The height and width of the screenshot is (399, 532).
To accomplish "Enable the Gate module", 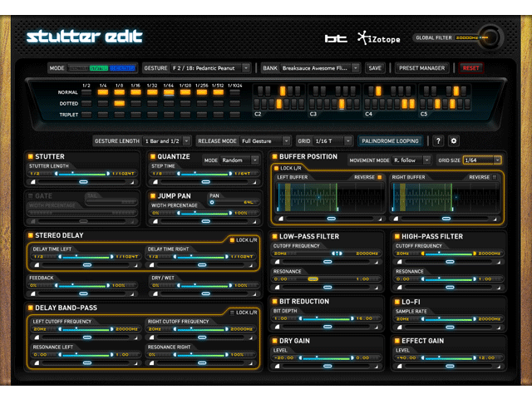I will tap(31, 196).
